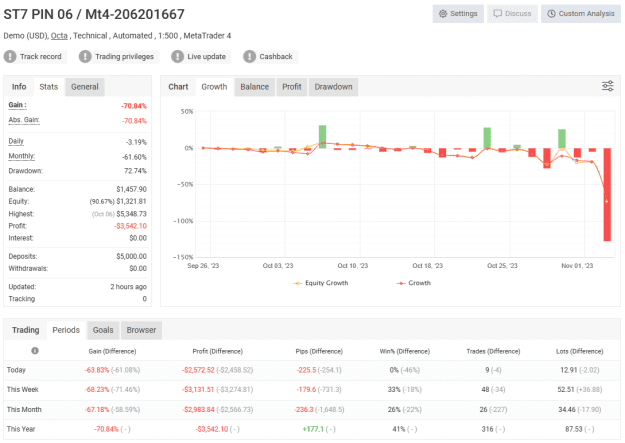
Task: Click the Monthly label
Action: point(22,156)
